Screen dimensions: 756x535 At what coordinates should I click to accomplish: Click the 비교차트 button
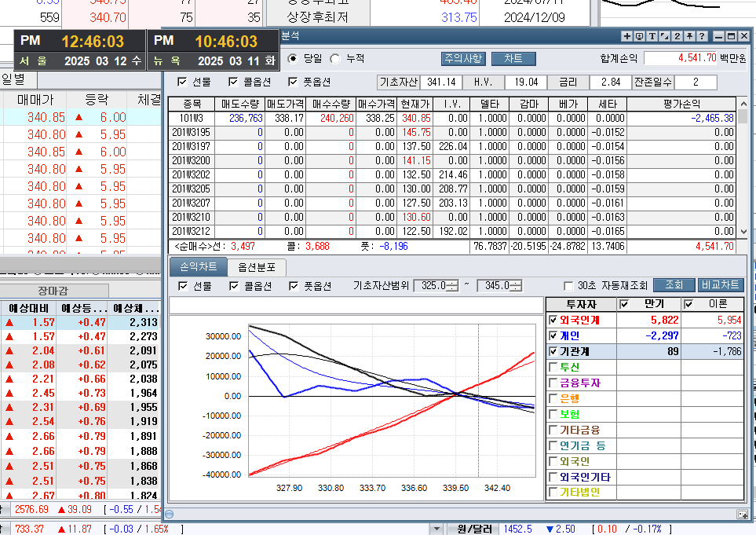[719, 285]
